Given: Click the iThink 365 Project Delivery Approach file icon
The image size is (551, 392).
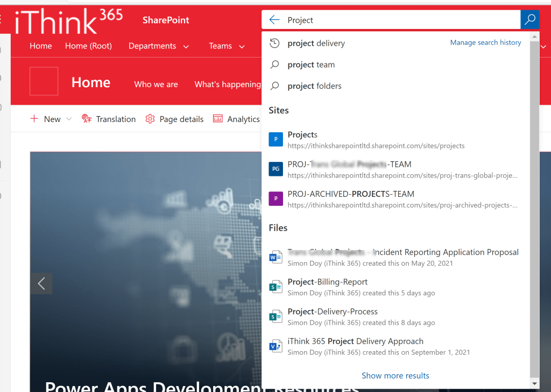Looking at the screenshot, I should [x=275, y=346].
